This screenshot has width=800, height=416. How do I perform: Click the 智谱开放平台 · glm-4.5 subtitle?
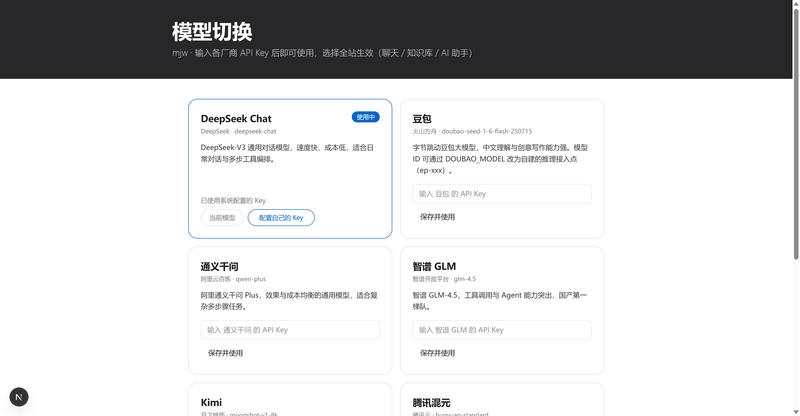[x=444, y=279]
